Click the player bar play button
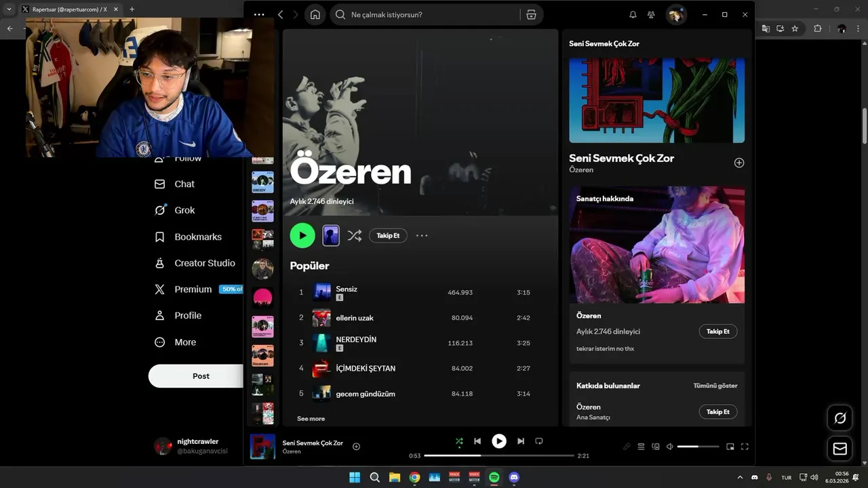The image size is (868, 488). pyautogui.click(x=499, y=441)
